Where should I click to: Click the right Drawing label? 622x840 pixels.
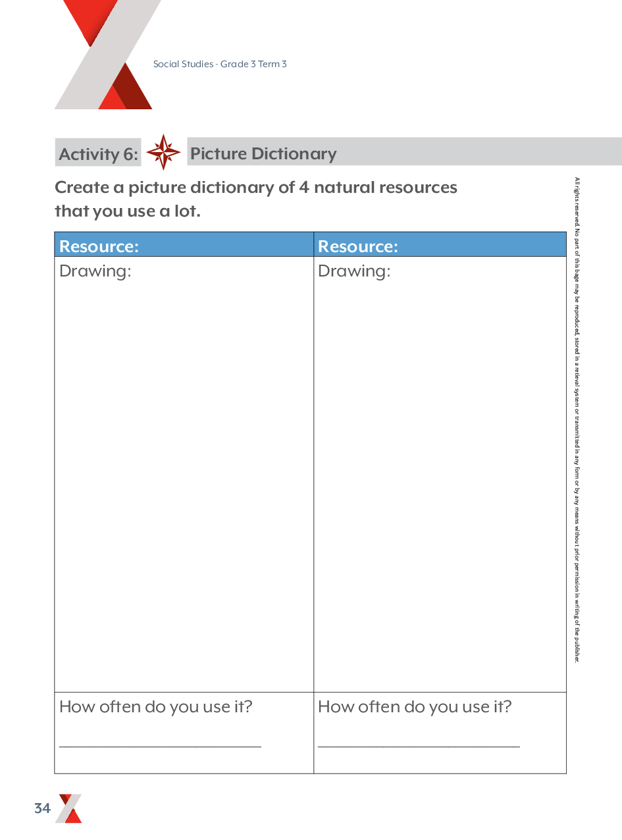354,271
